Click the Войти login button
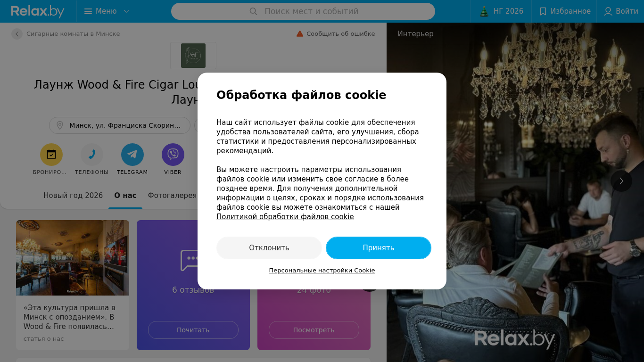The width and height of the screenshot is (644, 362). (x=621, y=11)
